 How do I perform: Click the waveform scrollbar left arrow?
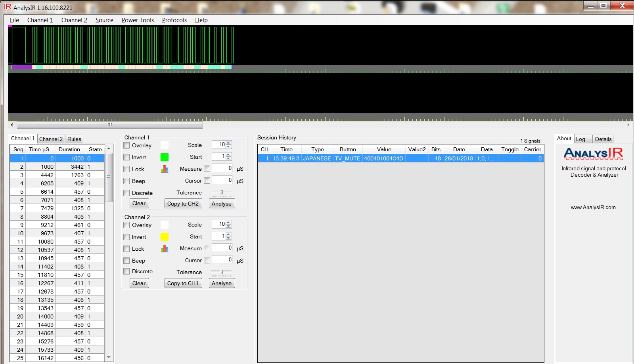coord(11,125)
